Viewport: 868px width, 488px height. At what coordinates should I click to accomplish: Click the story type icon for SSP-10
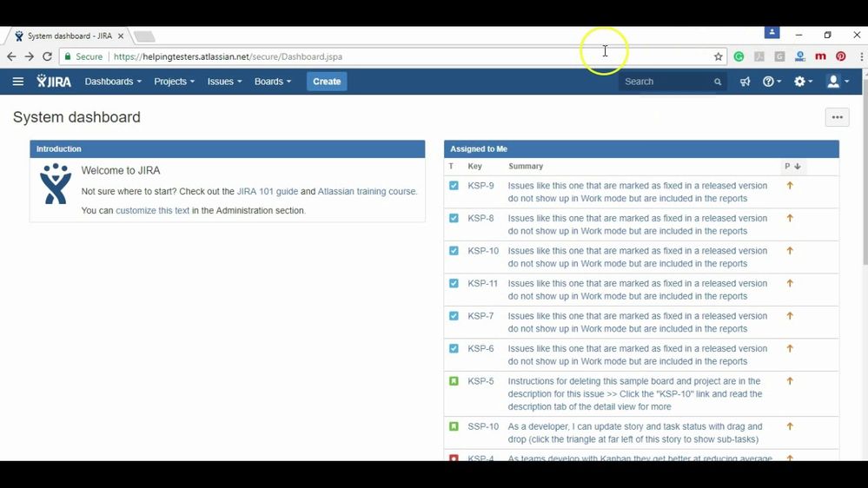click(454, 426)
